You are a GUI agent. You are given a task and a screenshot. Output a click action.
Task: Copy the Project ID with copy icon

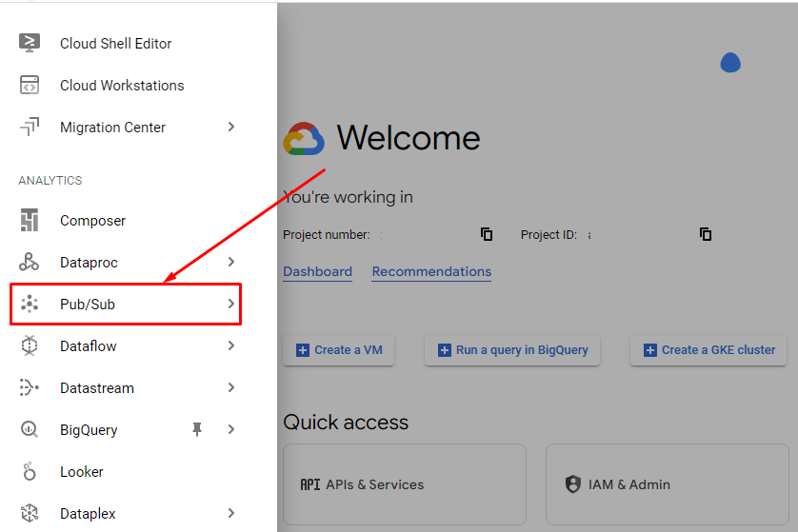point(706,234)
